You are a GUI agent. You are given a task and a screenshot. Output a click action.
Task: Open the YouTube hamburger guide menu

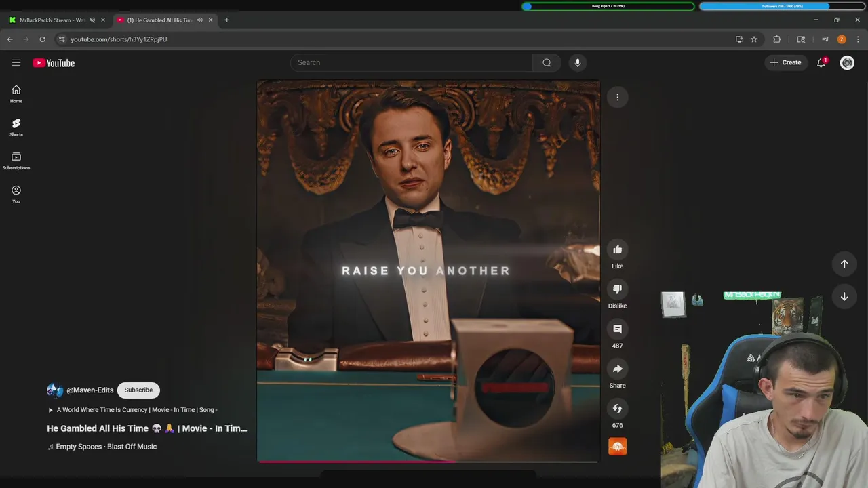coord(16,62)
